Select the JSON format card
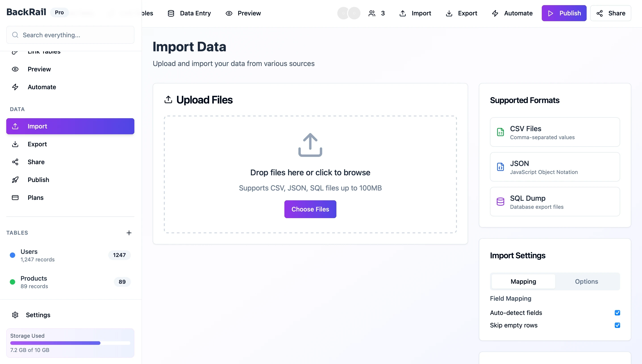This screenshot has width=642, height=364. click(555, 167)
